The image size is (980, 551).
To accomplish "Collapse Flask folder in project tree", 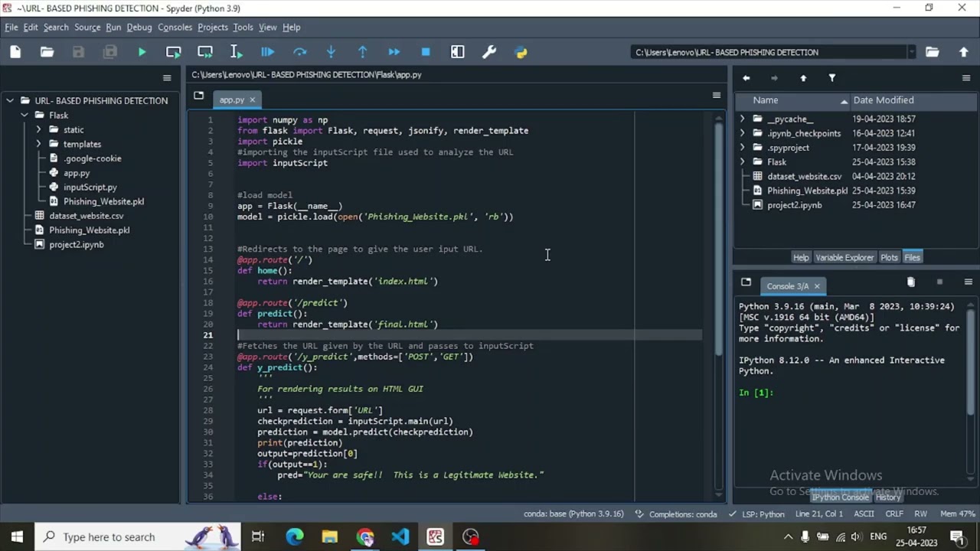I will [x=24, y=116].
